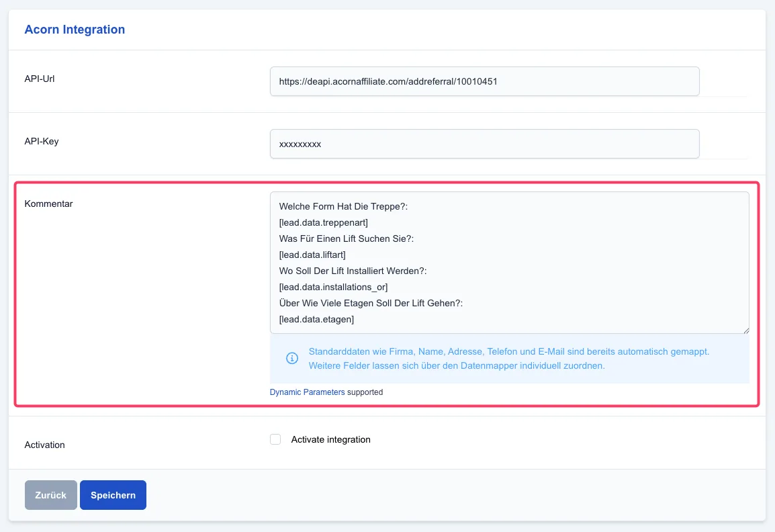Viewport: 775px width, 532px height.
Task: Click the info icon in the blue notice
Action: tap(292, 358)
